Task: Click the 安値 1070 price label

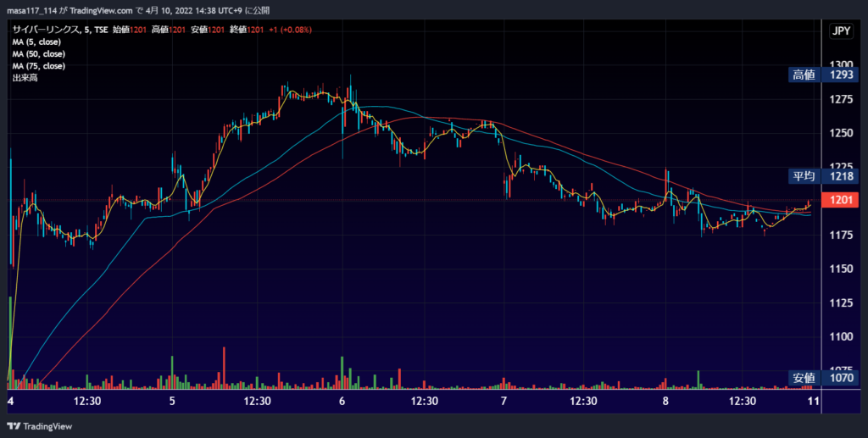Action: tap(823, 378)
